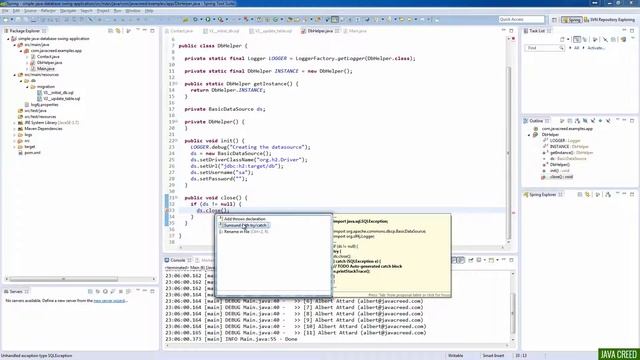Collapse the migration folder node

[x=27, y=87]
